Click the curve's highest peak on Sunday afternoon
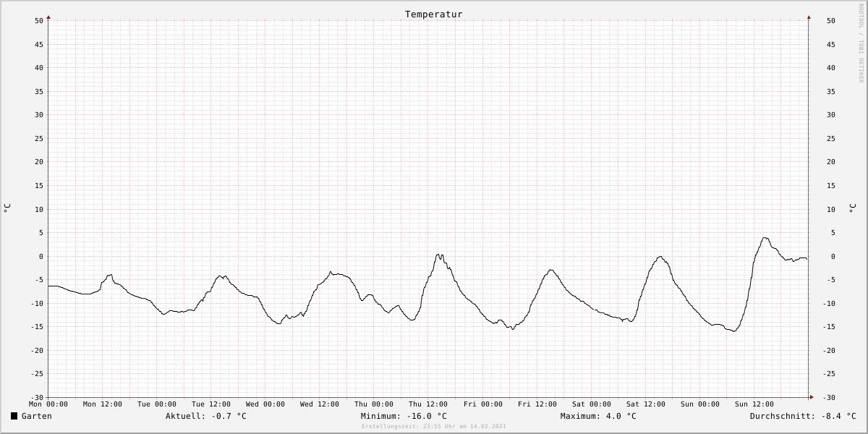Viewport: 868px width, 434px height. point(765,238)
